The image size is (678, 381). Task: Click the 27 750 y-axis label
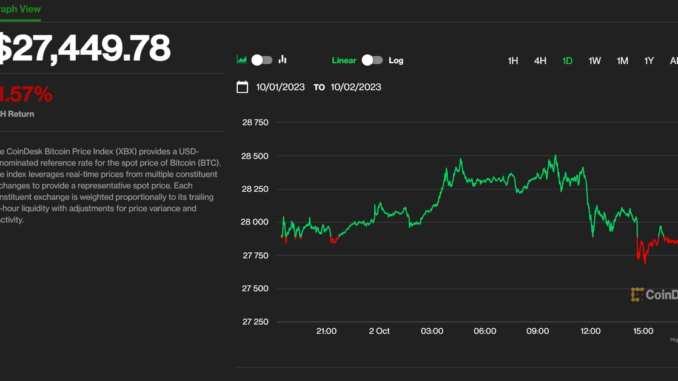[x=255, y=256]
